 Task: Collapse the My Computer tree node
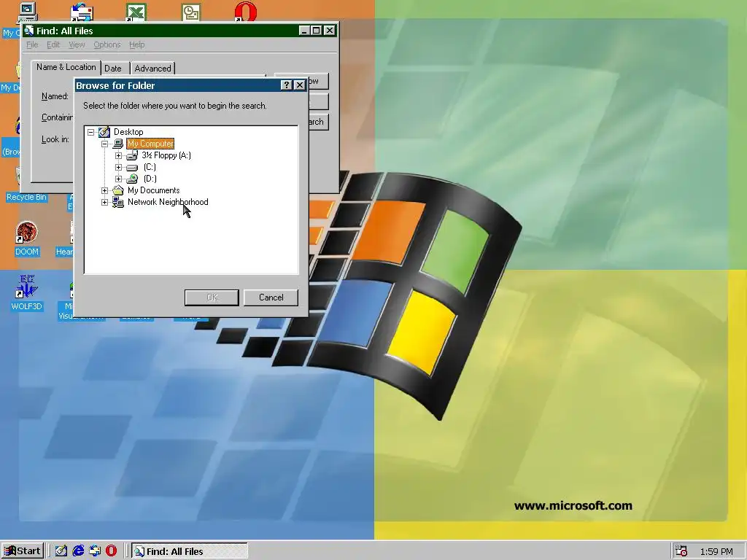point(104,144)
